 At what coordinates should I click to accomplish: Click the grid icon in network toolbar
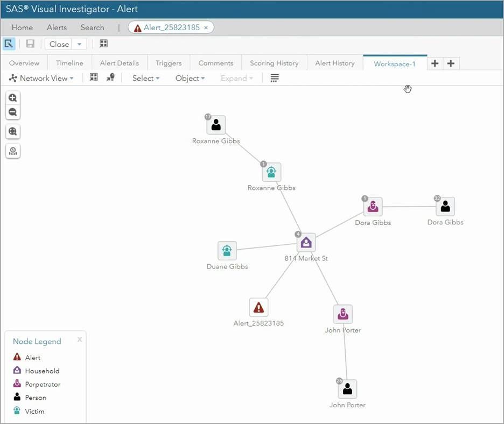(x=94, y=77)
